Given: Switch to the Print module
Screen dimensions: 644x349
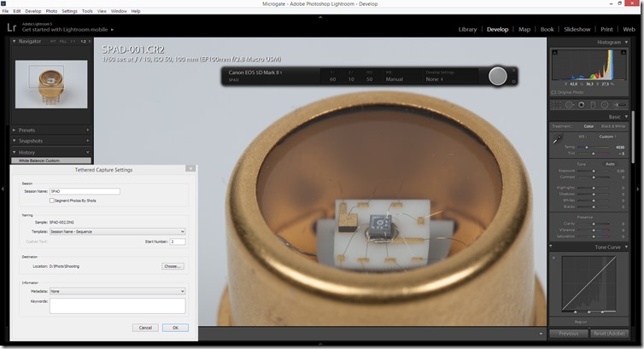Looking at the screenshot, I should click(x=606, y=30).
